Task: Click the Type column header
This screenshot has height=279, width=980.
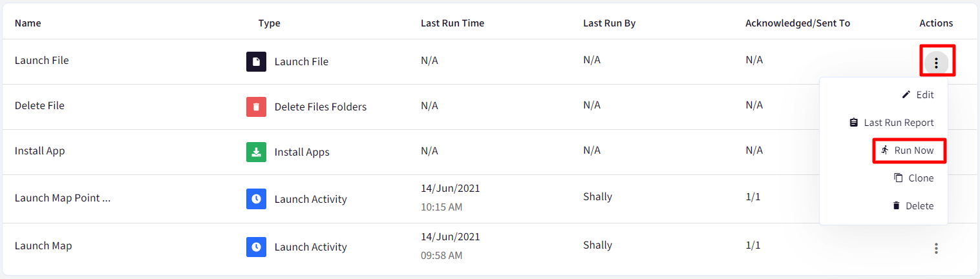Action: 270,23
